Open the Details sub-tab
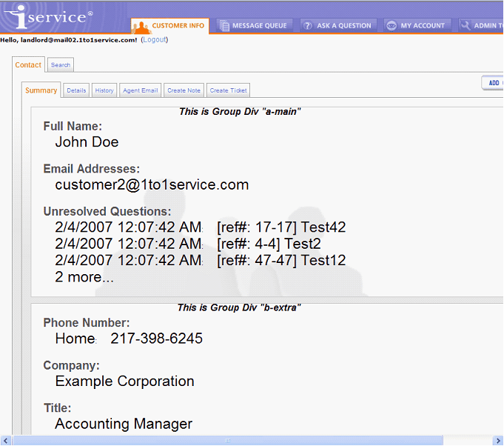This screenshot has width=504, height=446. coord(76,90)
